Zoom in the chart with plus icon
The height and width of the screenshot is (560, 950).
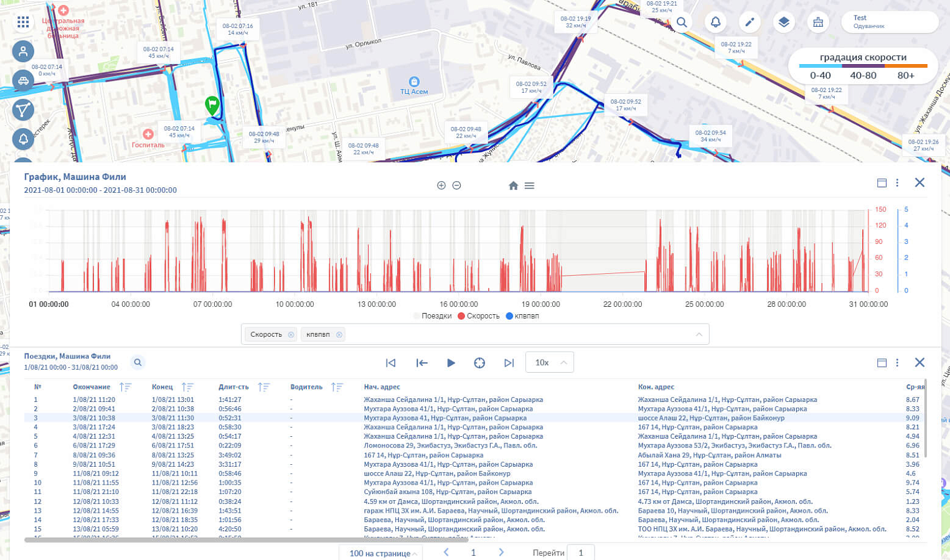pos(441,185)
